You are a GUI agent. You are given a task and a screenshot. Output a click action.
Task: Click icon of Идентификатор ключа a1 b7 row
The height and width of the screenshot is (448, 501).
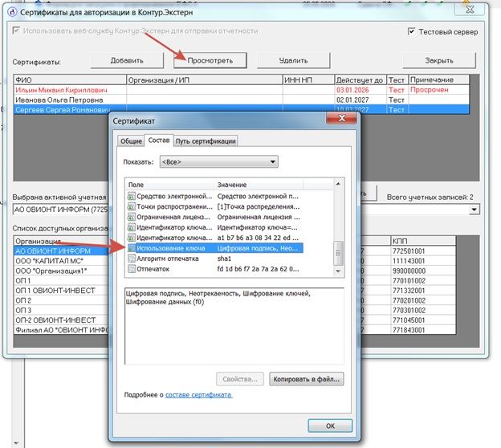click(132, 238)
